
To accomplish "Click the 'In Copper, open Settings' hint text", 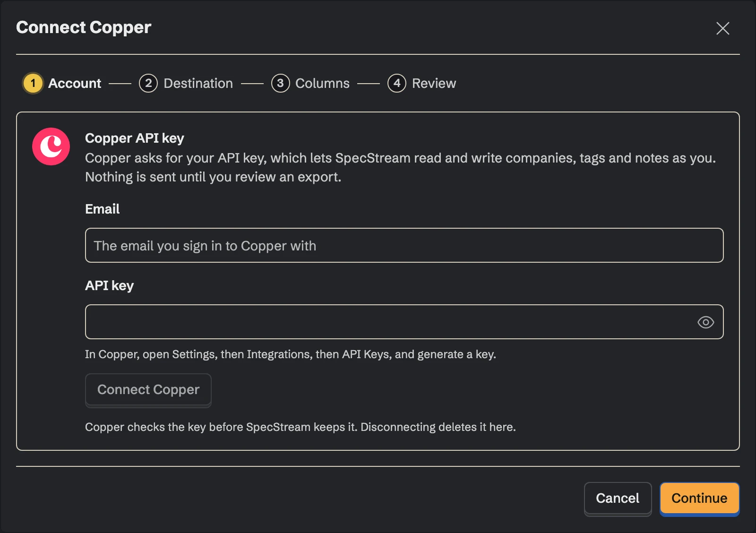I will pos(291,354).
